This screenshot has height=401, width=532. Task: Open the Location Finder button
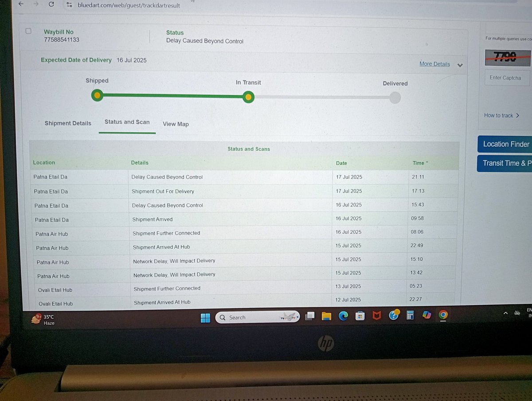coord(505,144)
